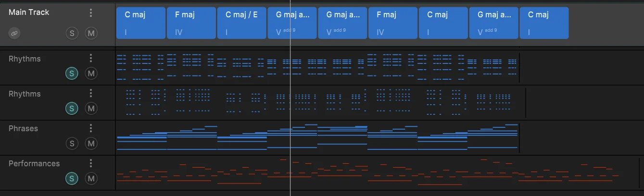Open the Phrases track options menu
Screen dimensions: 644x196
91,128
